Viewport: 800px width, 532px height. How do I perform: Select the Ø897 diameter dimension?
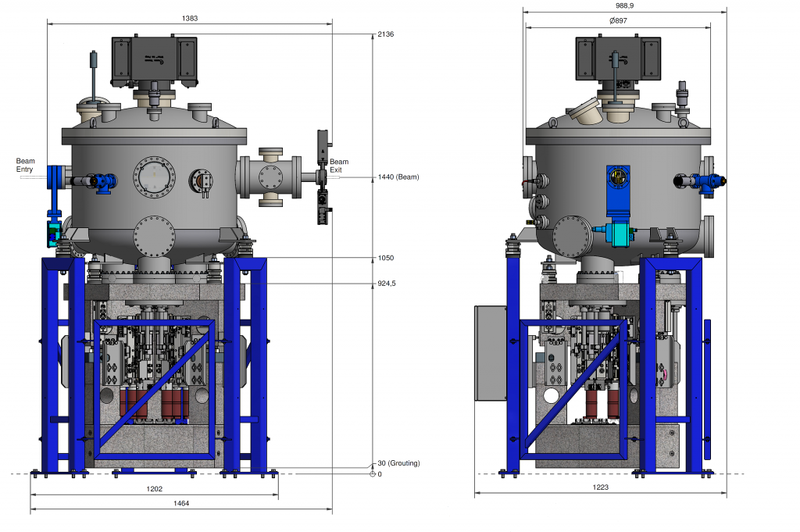point(618,21)
